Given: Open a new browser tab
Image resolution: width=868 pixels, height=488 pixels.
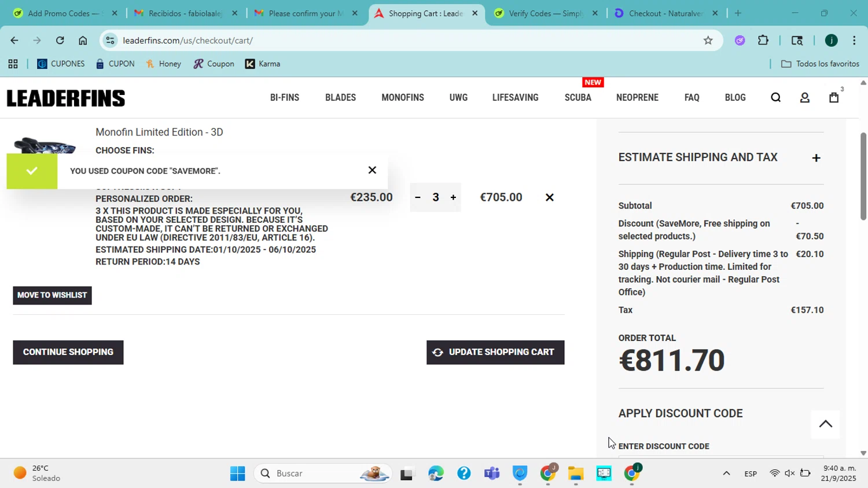Looking at the screenshot, I should point(738,13).
